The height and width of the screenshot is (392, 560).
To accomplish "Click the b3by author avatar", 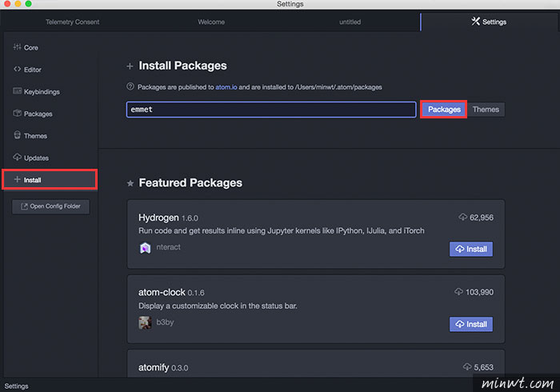I will (145, 322).
